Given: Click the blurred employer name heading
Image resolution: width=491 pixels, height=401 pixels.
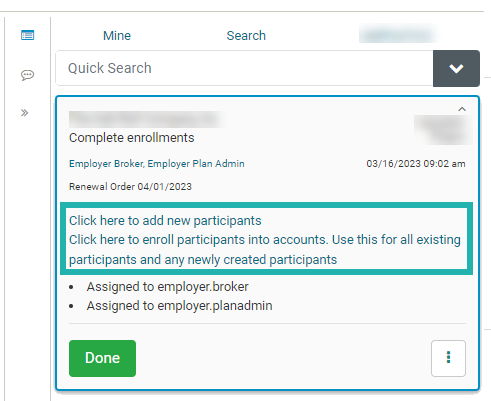Looking at the screenshot, I should [x=146, y=119].
